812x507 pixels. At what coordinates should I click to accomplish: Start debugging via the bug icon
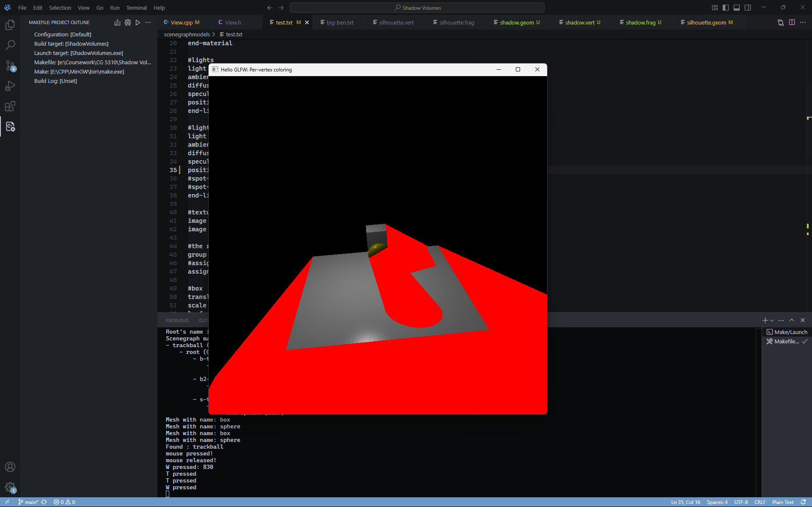[x=127, y=22]
